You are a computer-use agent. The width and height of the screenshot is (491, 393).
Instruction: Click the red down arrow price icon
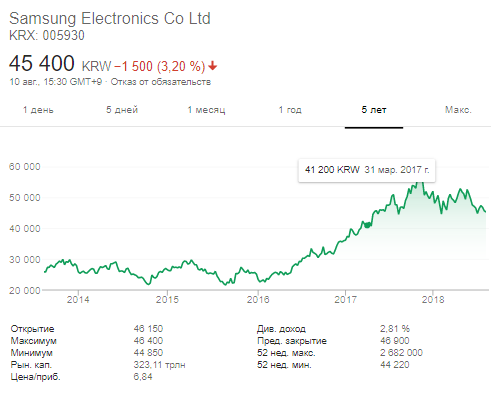pyautogui.click(x=213, y=66)
